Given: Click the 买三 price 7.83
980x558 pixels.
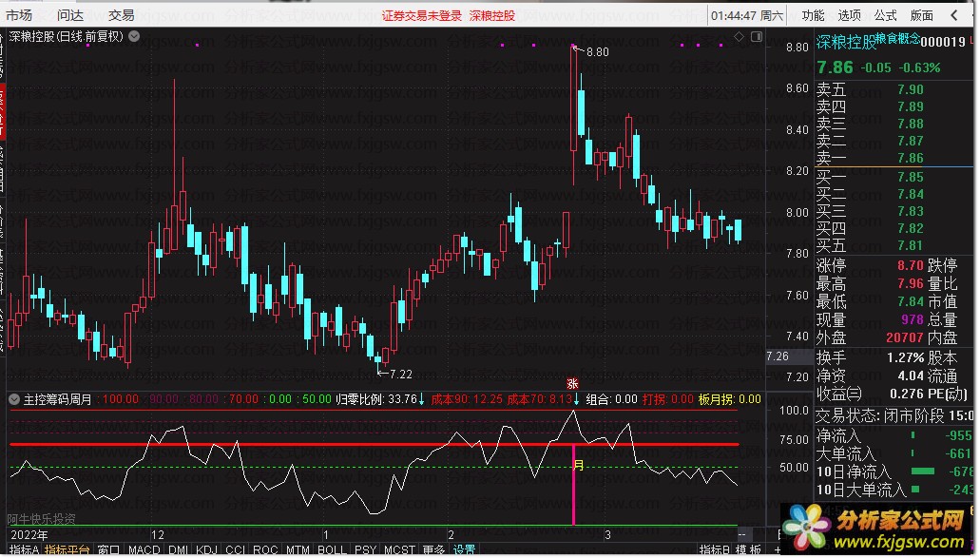Looking at the screenshot, I should (911, 211).
